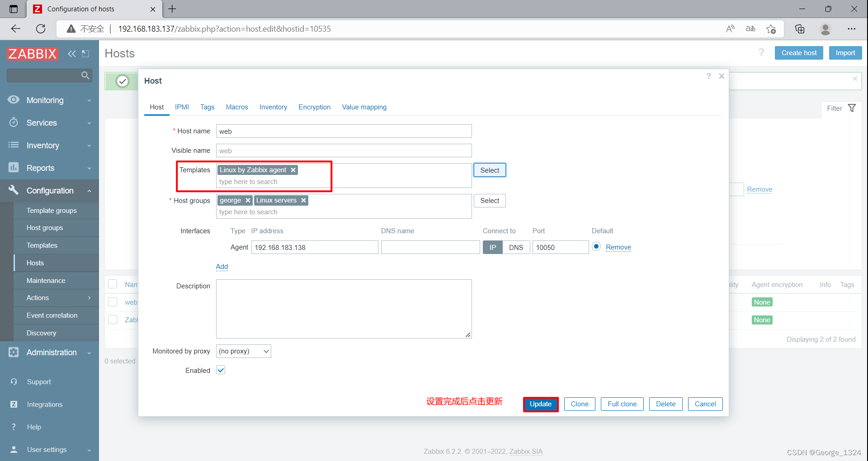Close the Host dialog with X
868x461 pixels.
[x=722, y=76]
